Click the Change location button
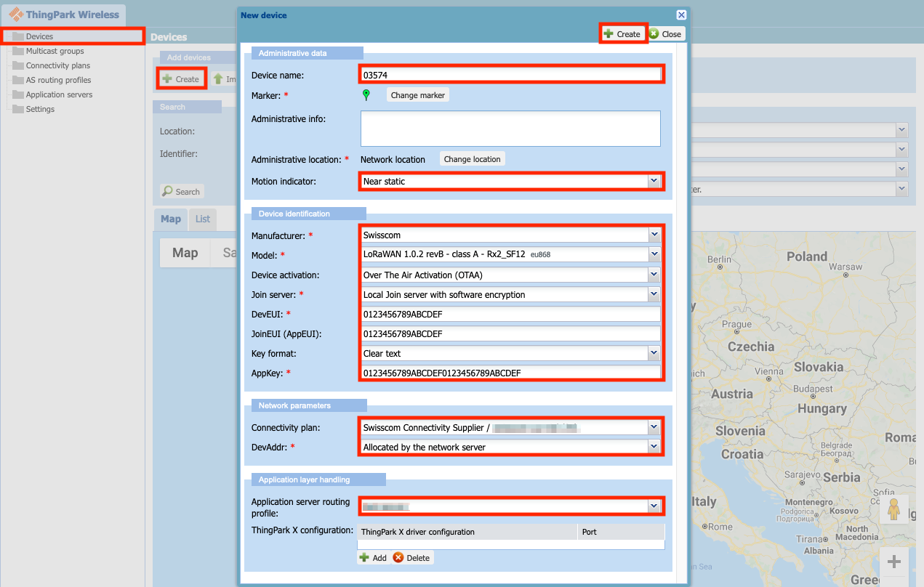924x587 pixels. point(472,159)
